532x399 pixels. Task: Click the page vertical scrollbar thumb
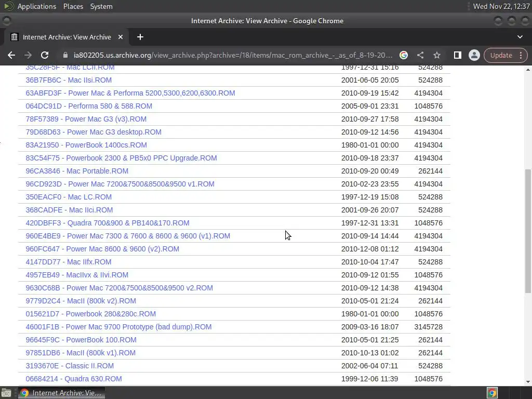coord(528,231)
